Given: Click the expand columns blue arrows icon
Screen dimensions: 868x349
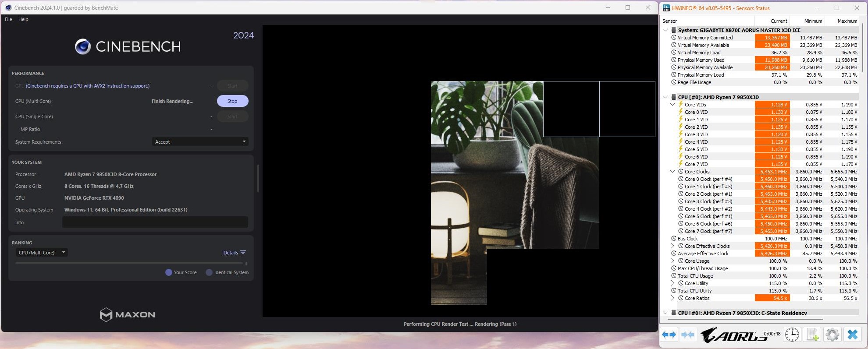Looking at the screenshot, I should click(x=669, y=335).
